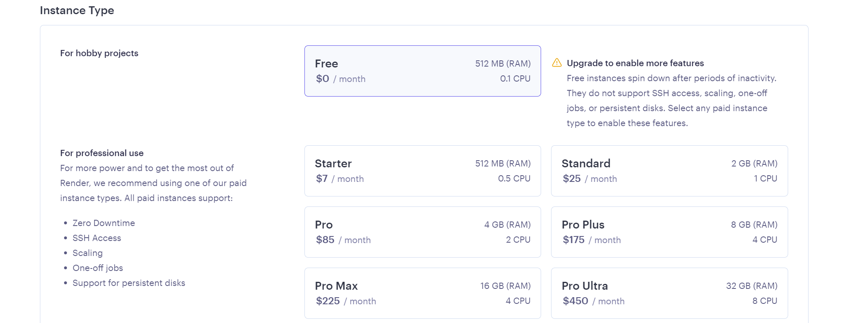Click the "For hobby projects" label
868x323 pixels.
pyautogui.click(x=99, y=53)
